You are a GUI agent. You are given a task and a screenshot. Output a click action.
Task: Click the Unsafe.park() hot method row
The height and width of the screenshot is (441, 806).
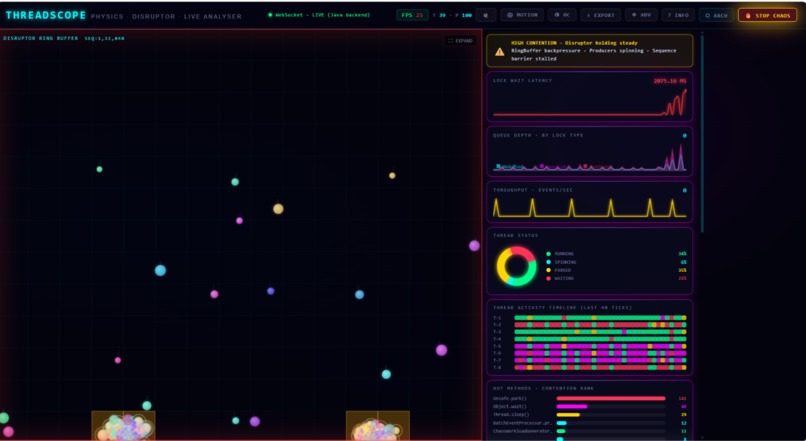pos(590,398)
